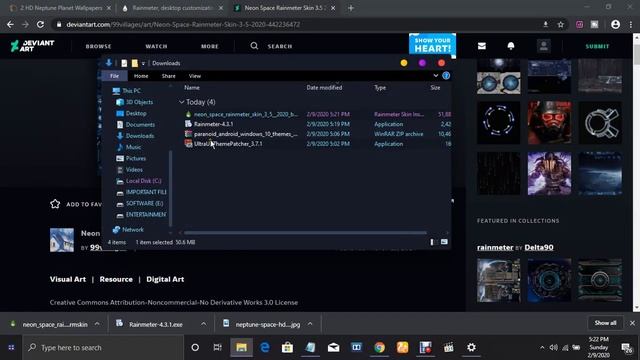The image size is (640, 360).
Task: Open Chrome profile icon
Action: pos(616,24)
